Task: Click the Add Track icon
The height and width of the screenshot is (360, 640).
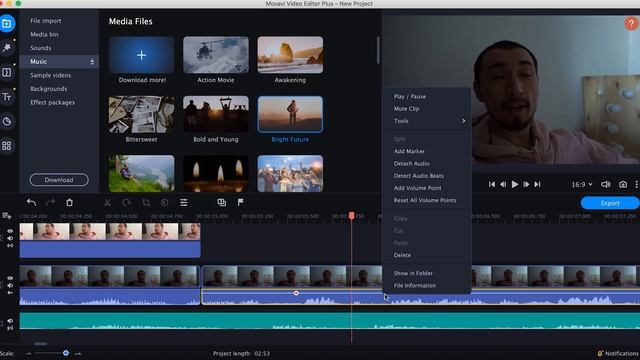Action: (7, 216)
